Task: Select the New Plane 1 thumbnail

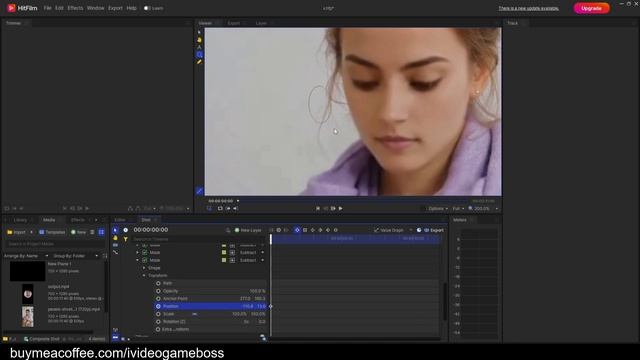Action: [x=27, y=271]
